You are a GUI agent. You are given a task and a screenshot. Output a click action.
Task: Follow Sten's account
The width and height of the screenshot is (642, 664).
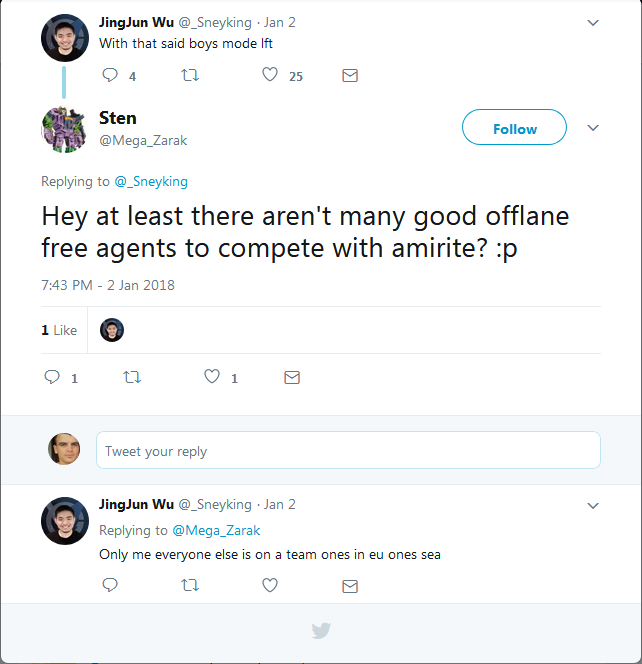[514, 128]
